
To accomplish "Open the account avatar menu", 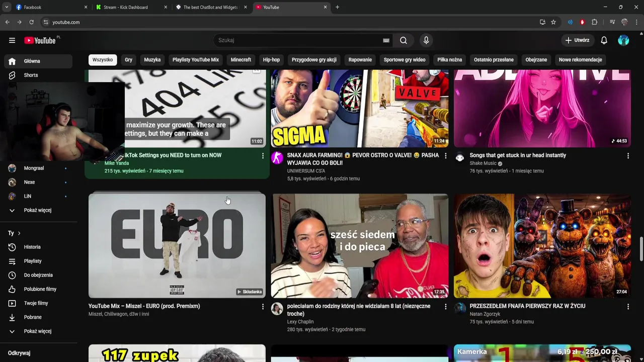I will (623, 40).
